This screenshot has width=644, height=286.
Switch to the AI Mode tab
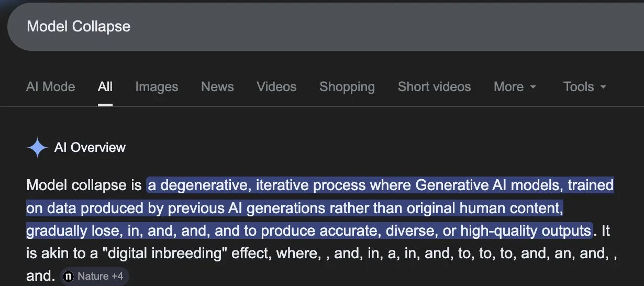coord(50,87)
